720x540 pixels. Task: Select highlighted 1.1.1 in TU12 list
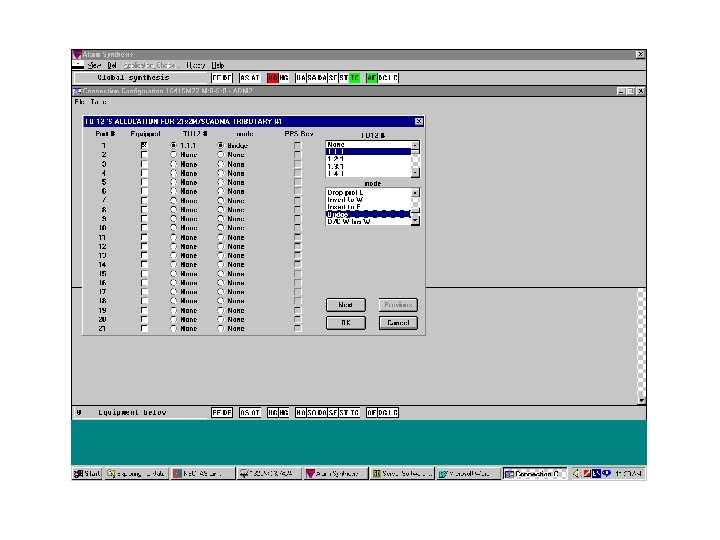click(368, 152)
